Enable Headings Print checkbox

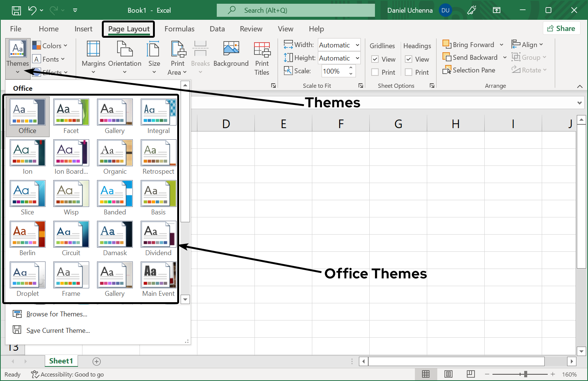click(x=409, y=72)
